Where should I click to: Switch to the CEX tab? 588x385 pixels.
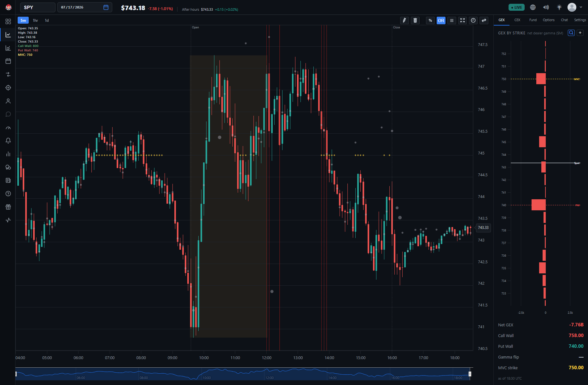pyautogui.click(x=517, y=20)
